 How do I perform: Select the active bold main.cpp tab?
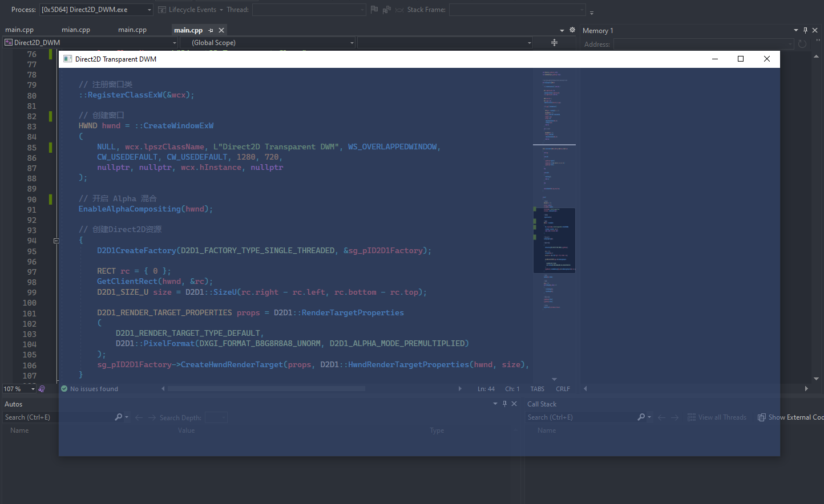[188, 30]
